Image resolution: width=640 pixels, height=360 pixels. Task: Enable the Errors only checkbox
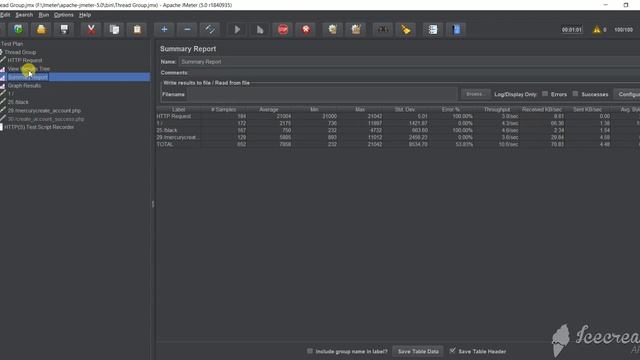545,94
